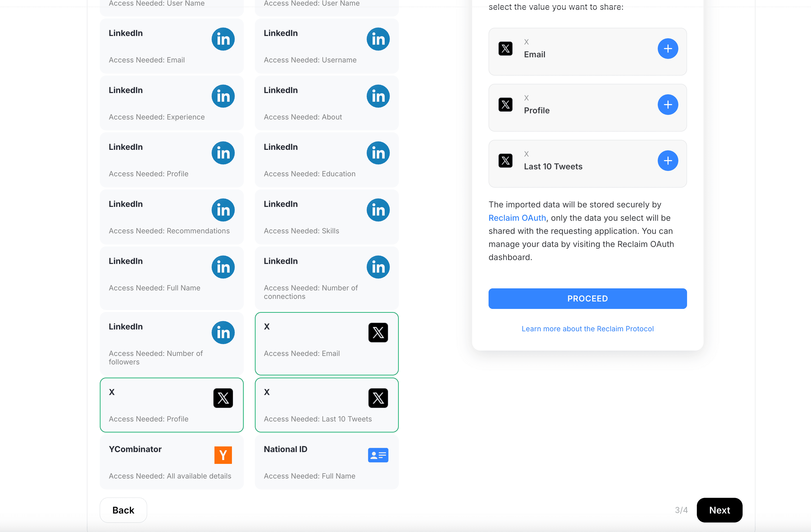Click the X logo on Last 10 Tweets card
Viewport: 811px width, 532px height.
378,398
